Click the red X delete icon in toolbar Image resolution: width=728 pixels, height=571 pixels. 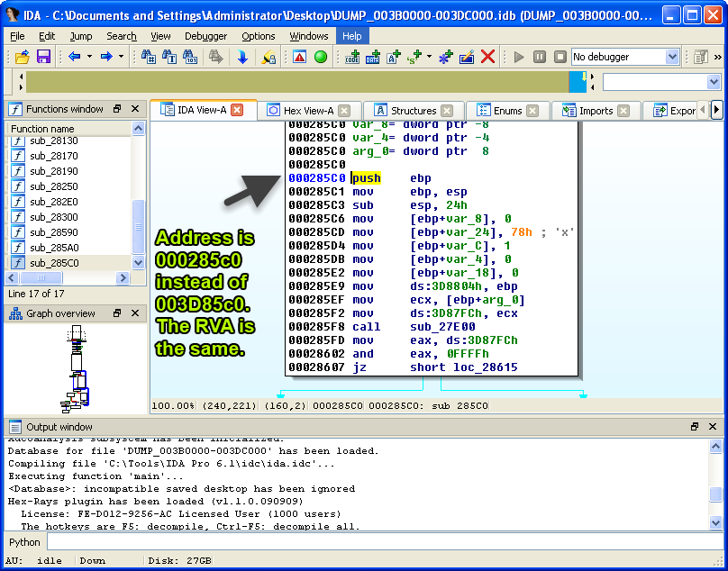(487, 57)
